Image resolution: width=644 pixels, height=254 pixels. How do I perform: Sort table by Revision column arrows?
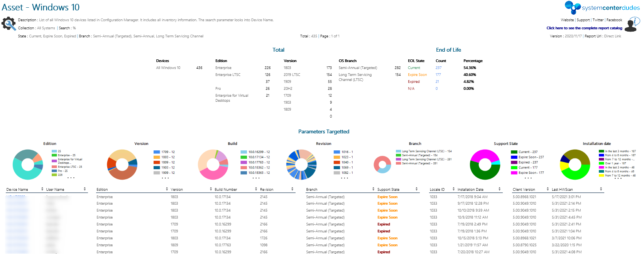coord(292,189)
